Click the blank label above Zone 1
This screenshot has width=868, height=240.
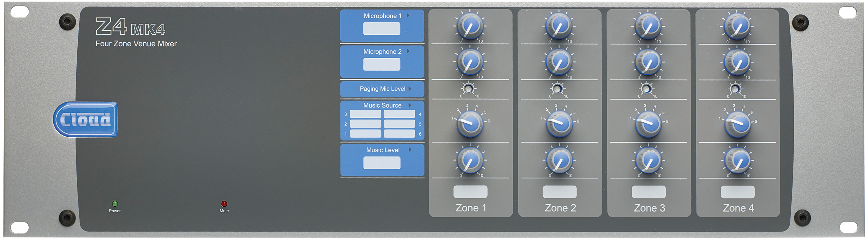pos(470,192)
